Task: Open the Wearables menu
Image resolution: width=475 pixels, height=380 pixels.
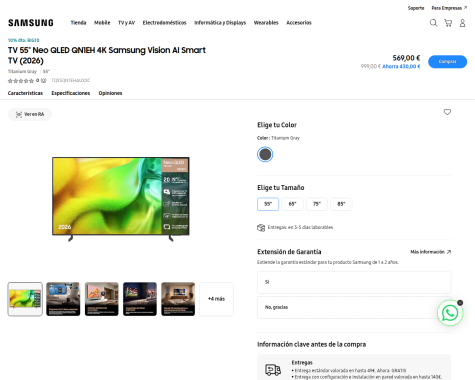Action: coord(266,23)
